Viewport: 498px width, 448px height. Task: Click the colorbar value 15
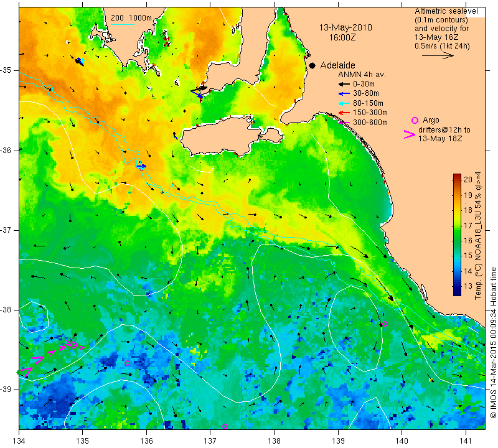(x=468, y=256)
